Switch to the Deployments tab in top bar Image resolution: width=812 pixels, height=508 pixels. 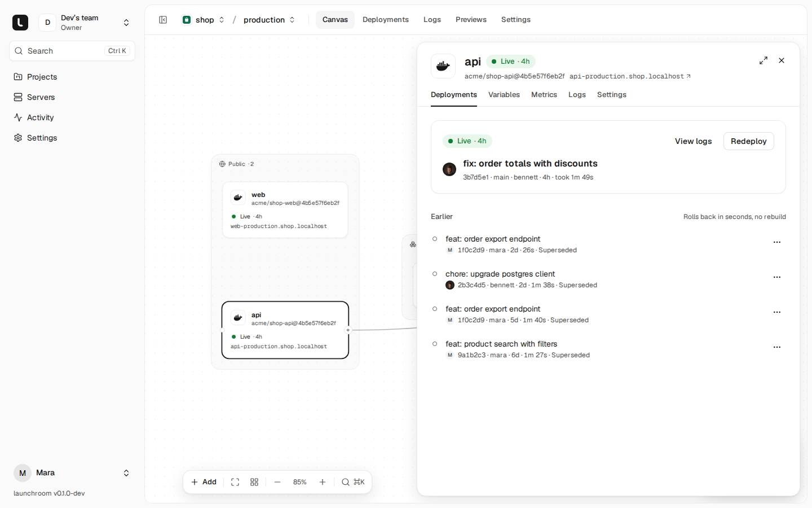pyautogui.click(x=386, y=20)
